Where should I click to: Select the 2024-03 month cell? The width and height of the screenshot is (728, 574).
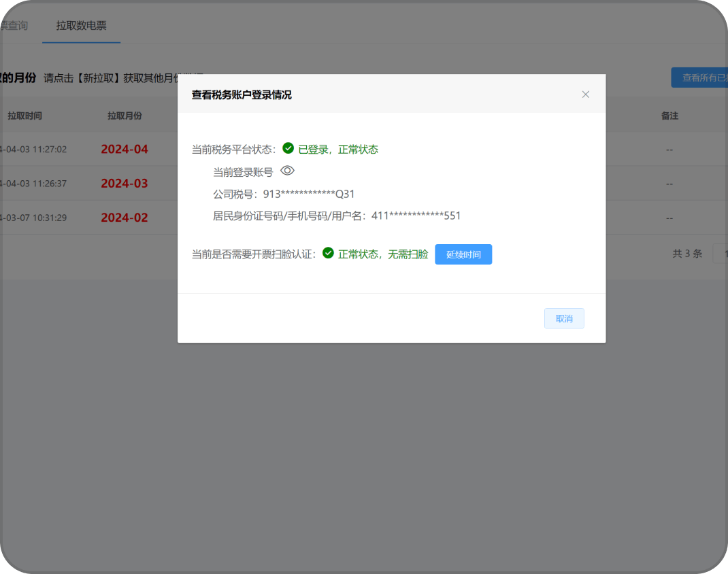(x=125, y=184)
